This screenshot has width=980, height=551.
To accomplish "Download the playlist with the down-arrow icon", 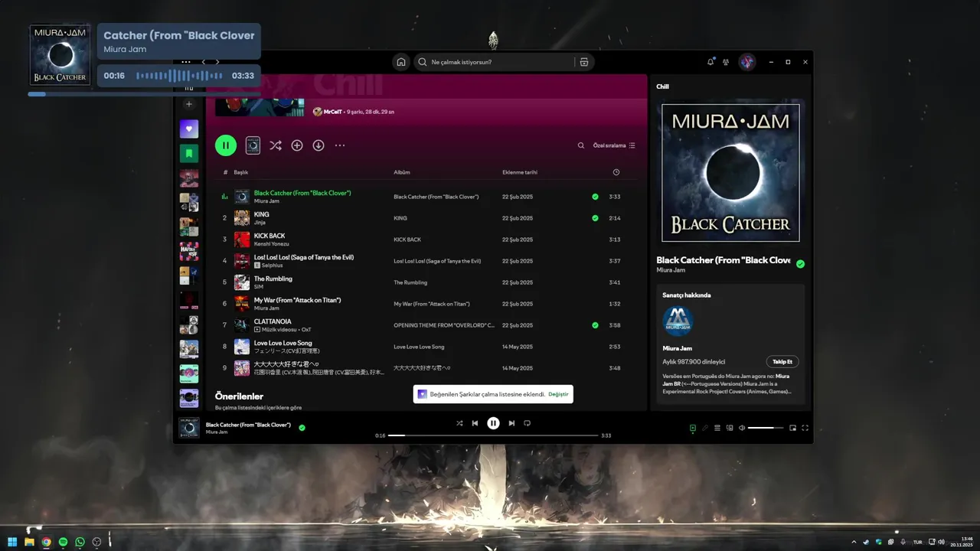I will coord(318,145).
